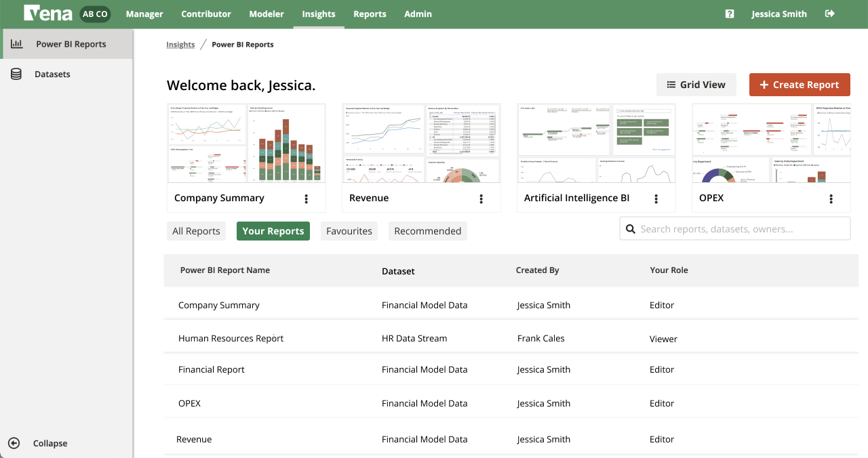Image resolution: width=868 pixels, height=458 pixels.
Task: Click the AB CO company badge
Action: point(95,14)
